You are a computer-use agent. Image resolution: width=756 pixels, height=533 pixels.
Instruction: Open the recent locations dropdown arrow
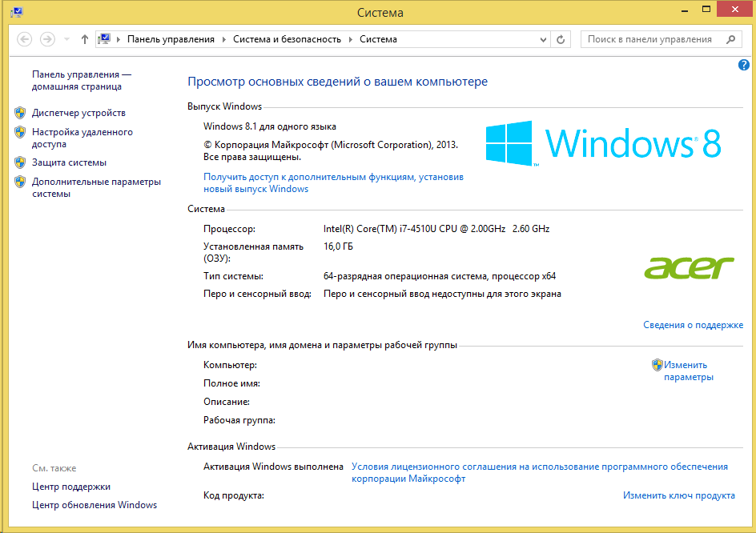(67, 39)
